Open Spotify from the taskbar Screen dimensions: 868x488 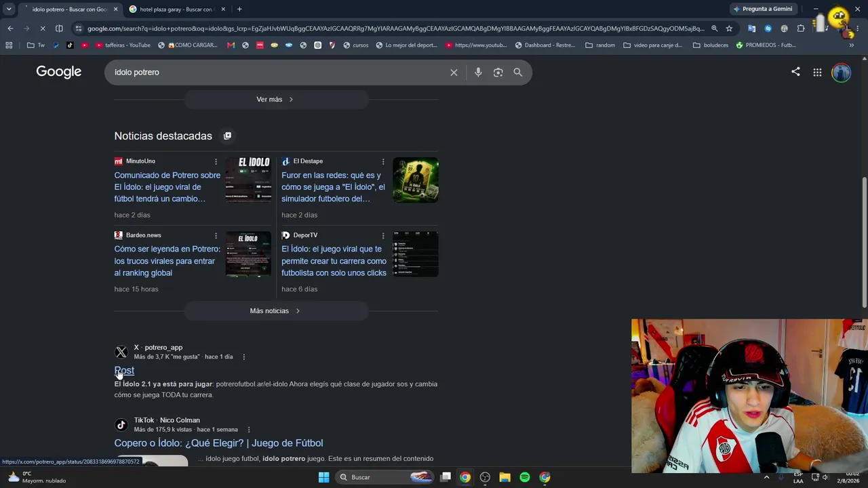point(525,477)
